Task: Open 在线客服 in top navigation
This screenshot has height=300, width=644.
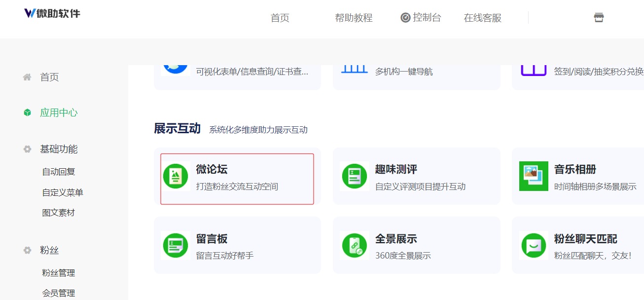Action: point(483,18)
